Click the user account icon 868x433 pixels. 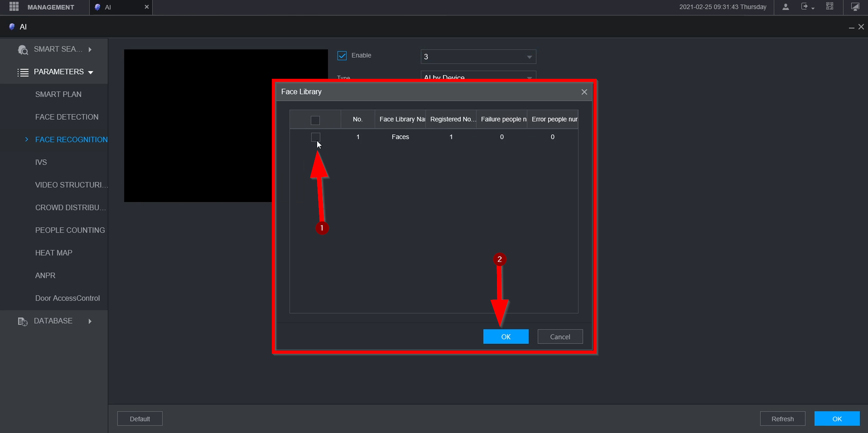pyautogui.click(x=785, y=7)
